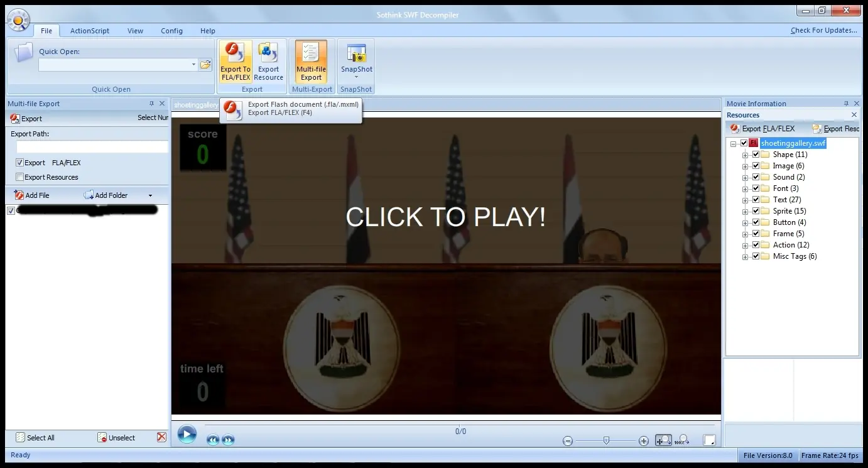Click the background color box in player bar

pos(709,440)
